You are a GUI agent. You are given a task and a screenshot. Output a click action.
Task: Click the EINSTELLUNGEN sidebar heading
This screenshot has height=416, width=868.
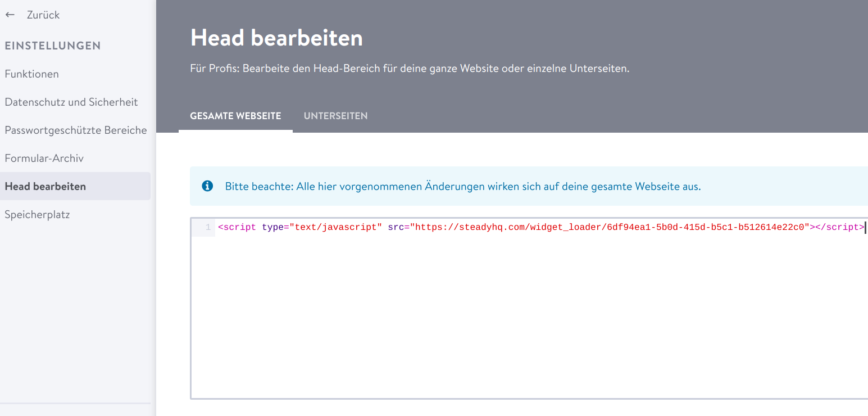tap(53, 46)
